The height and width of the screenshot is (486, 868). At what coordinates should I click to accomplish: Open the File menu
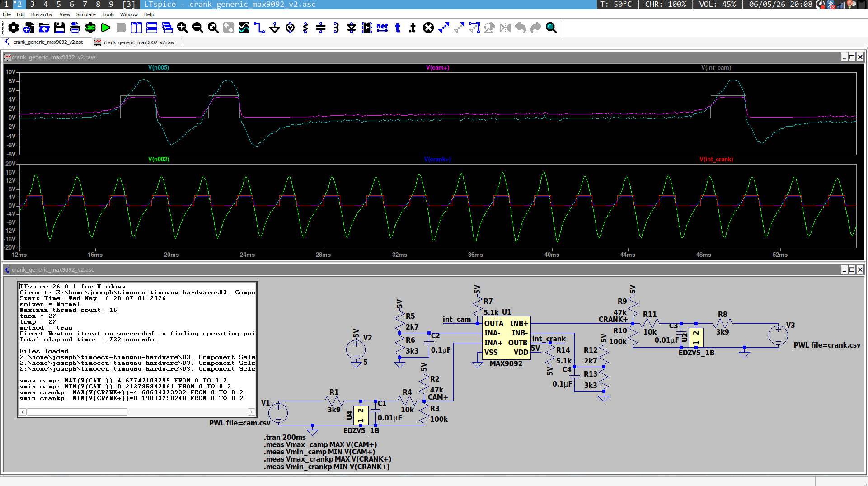pyautogui.click(x=7, y=14)
